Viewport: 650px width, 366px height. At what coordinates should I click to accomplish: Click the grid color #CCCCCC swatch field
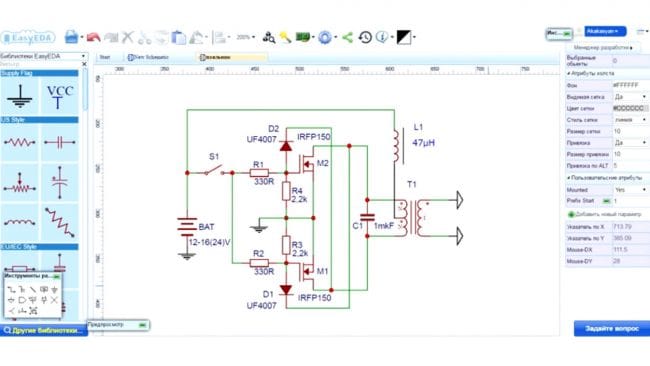tap(631, 108)
